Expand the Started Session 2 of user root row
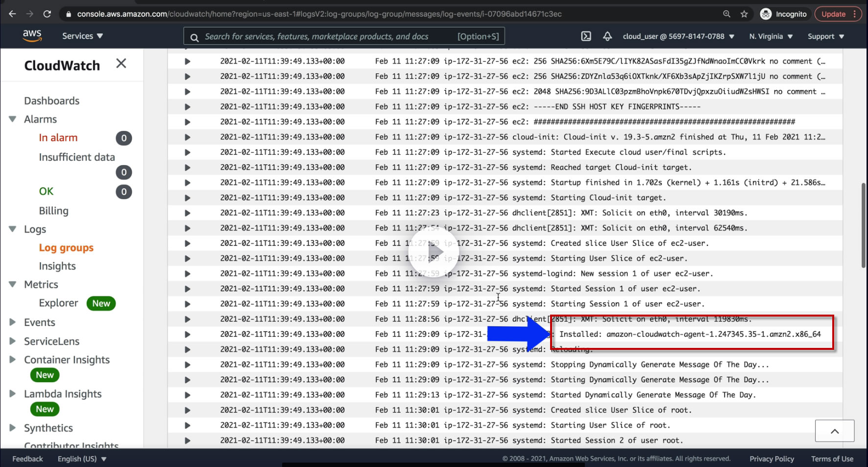 coord(187,441)
